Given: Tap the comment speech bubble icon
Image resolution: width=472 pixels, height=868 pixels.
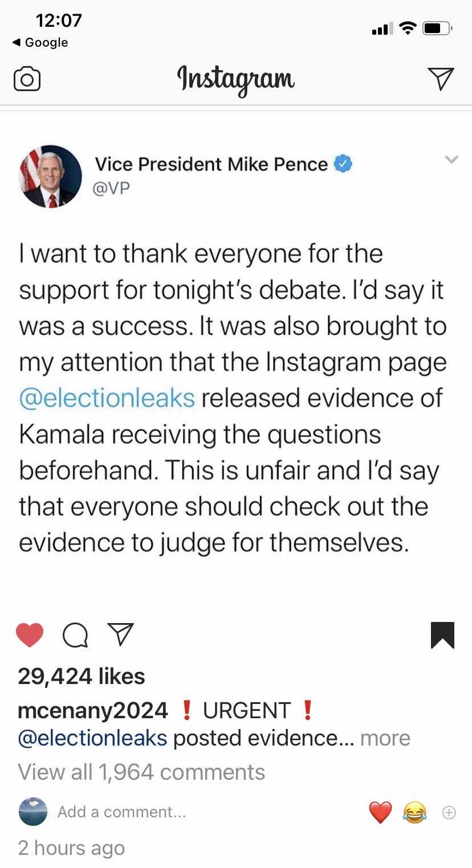Looking at the screenshot, I should click(x=75, y=635).
